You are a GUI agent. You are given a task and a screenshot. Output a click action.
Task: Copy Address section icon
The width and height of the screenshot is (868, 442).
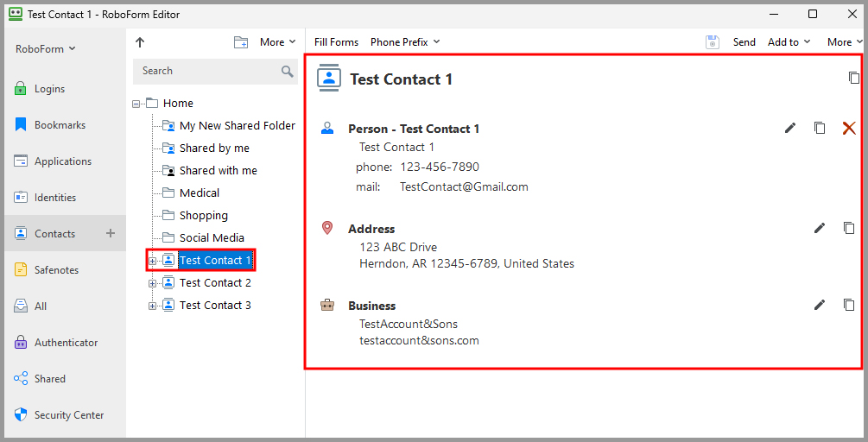tap(849, 228)
